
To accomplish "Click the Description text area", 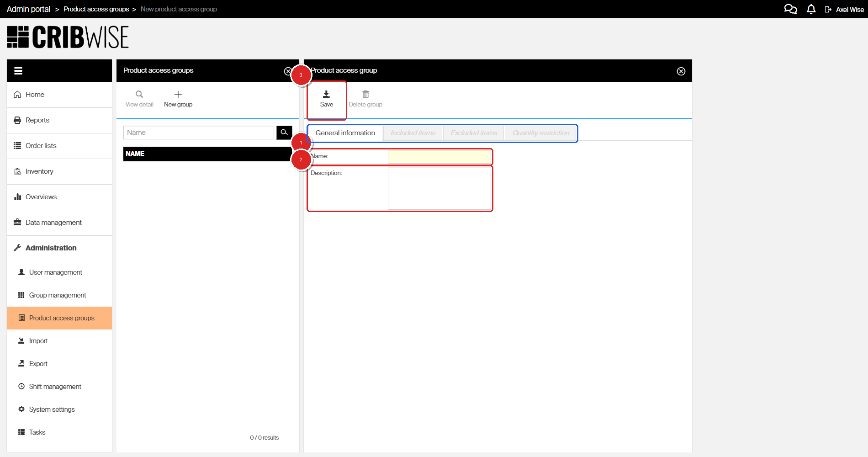I will click(439, 188).
